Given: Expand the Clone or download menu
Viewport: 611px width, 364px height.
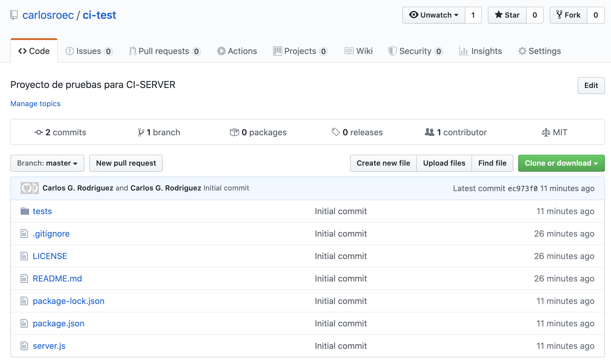Looking at the screenshot, I should (561, 163).
